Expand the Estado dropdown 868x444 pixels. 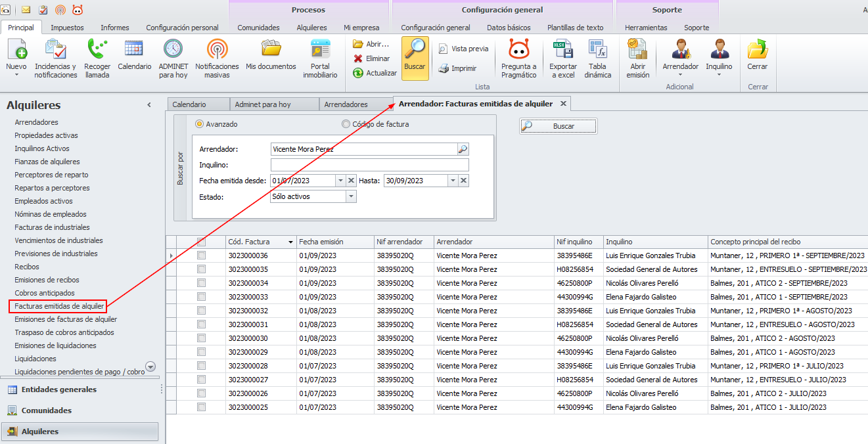point(351,196)
